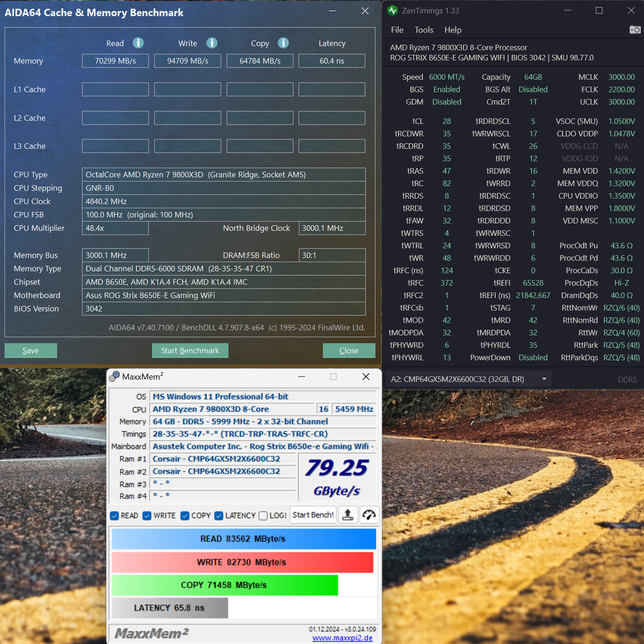Click VSOC (SMU) value 1.0500V

point(621,121)
